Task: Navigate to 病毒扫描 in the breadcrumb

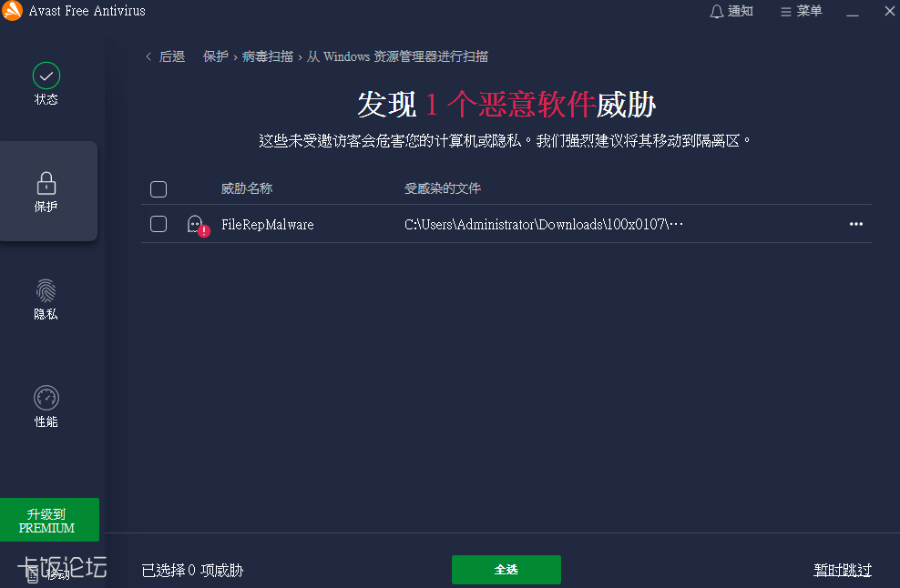Action: tap(268, 56)
